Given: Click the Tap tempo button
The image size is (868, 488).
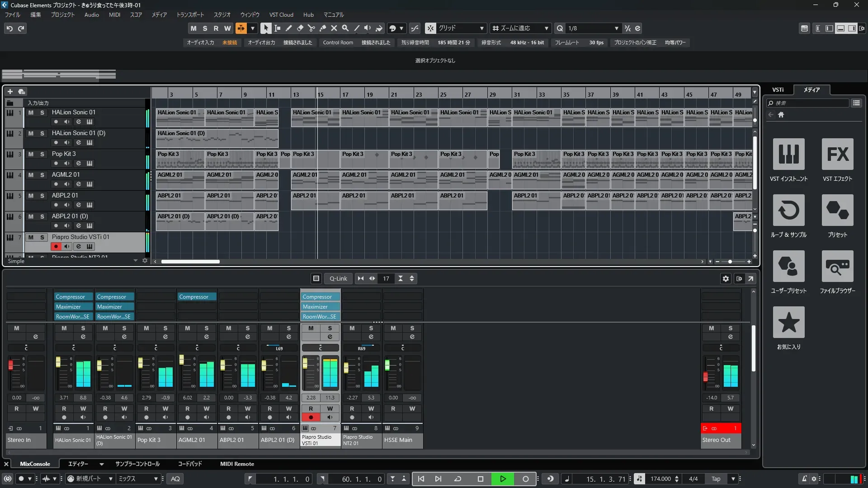Looking at the screenshot, I should click(716, 479).
